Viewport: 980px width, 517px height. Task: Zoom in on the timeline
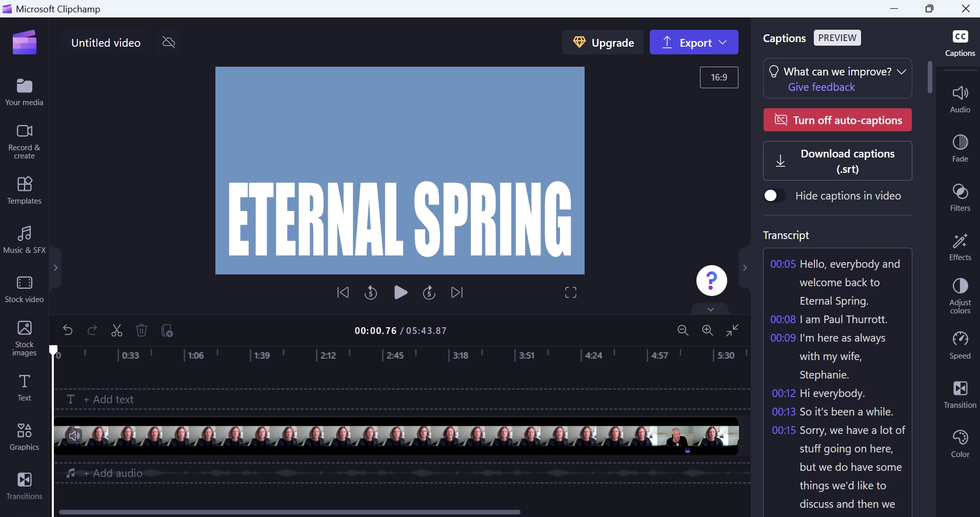click(x=708, y=330)
